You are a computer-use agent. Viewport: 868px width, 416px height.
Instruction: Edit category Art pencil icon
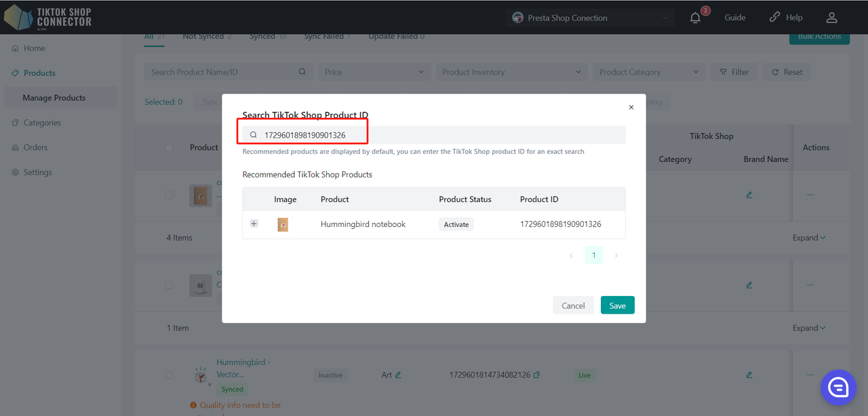coord(398,375)
